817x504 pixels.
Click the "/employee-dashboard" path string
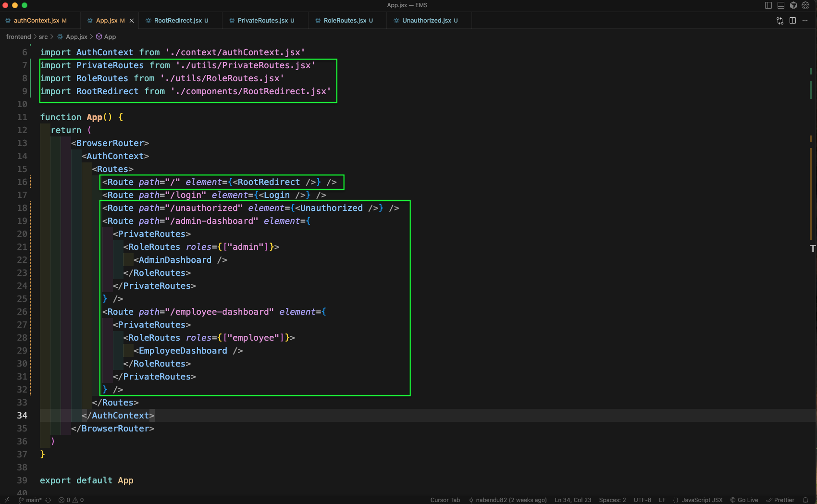[x=219, y=312]
